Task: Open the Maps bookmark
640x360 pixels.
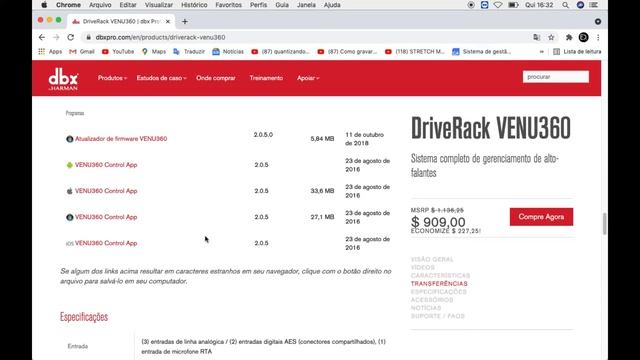Action: (154, 52)
